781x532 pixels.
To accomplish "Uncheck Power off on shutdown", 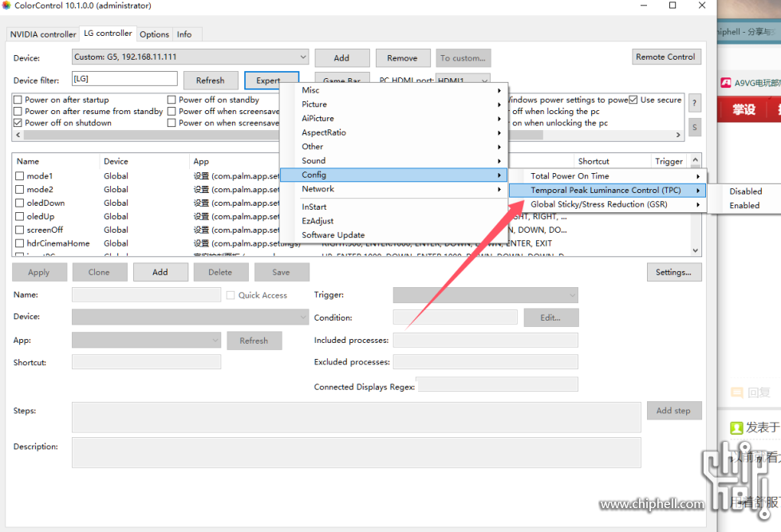I will tap(18, 123).
